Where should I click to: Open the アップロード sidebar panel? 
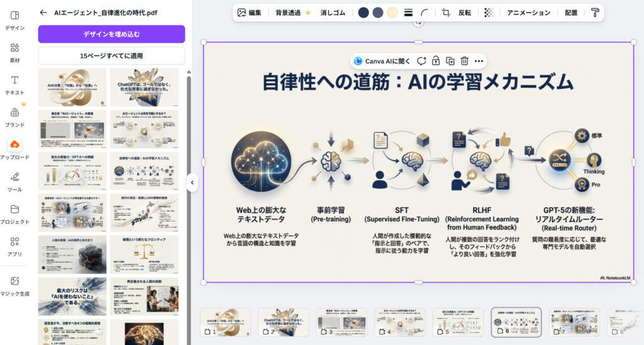(x=15, y=150)
